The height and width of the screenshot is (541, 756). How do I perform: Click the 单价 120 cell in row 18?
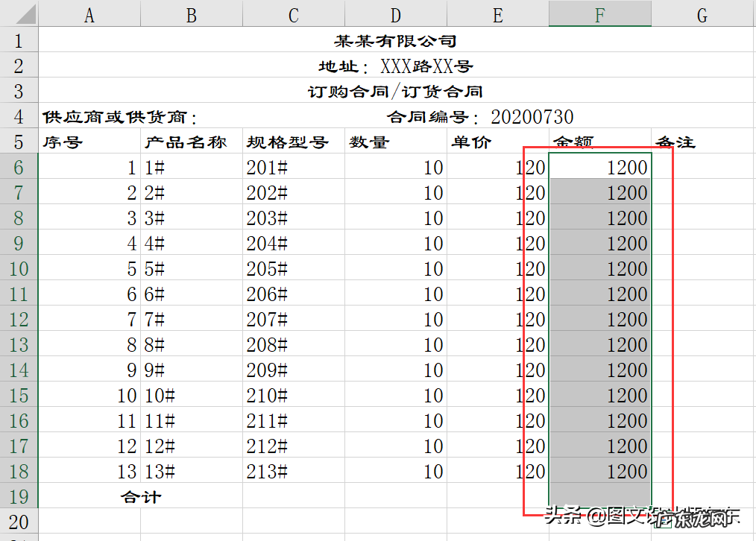coord(497,471)
